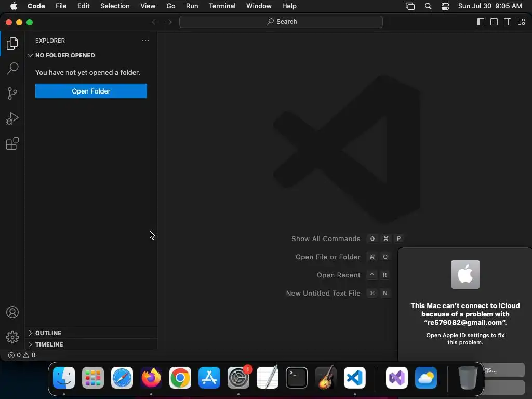Open Explorer's Views and More Actions ellipsis
The height and width of the screenshot is (399, 532).
(145, 41)
